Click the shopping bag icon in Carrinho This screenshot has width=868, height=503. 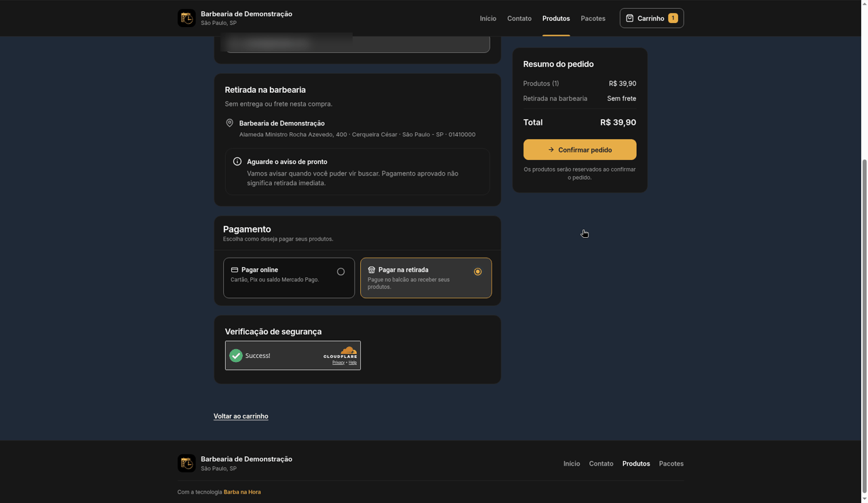click(x=629, y=18)
